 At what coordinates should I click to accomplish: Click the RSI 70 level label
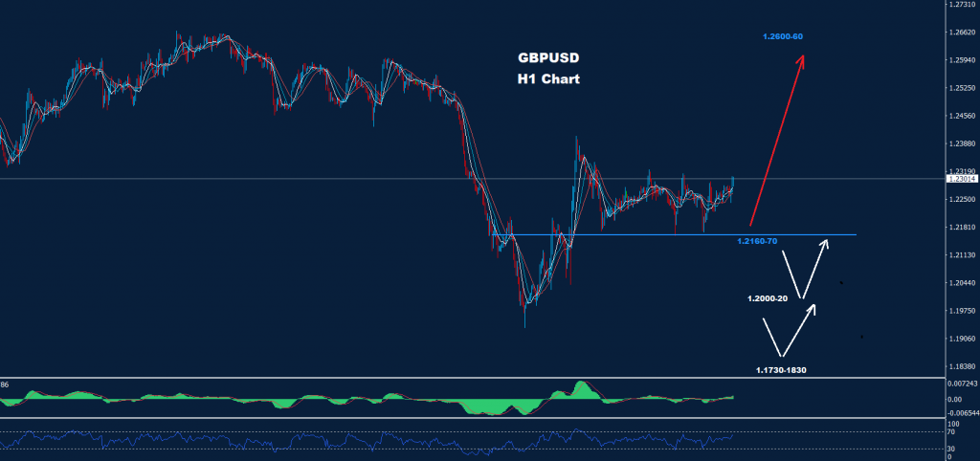(x=952, y=431)
